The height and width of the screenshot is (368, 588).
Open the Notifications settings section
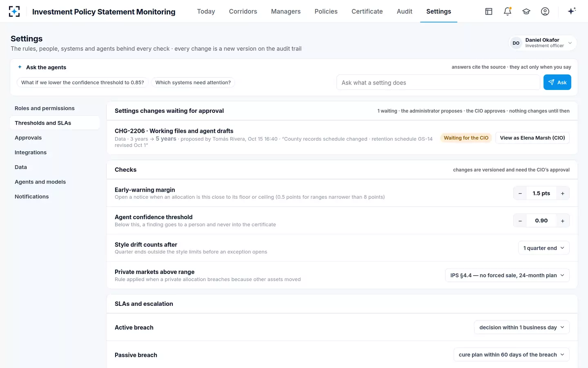point(55,197)
